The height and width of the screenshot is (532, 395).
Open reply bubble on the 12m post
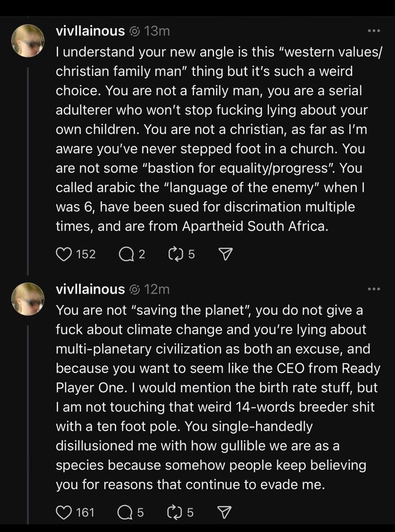[x=124, y=512]
